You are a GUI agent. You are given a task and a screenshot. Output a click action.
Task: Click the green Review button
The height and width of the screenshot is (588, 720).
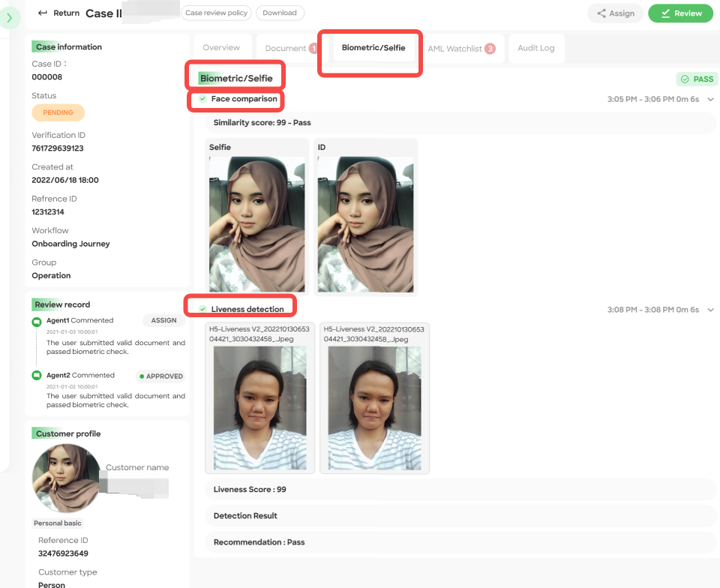680,13
